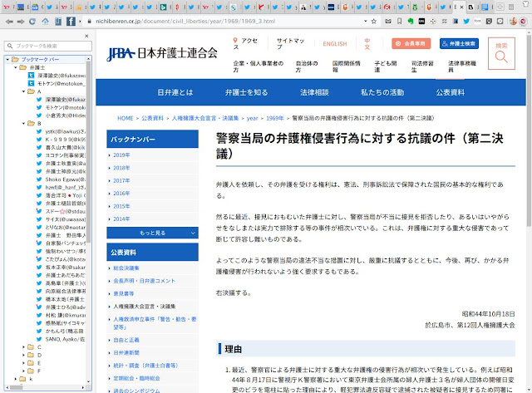
Task: Open the 総会決議集 sidebar link
Action: click(x=126, y=268)
